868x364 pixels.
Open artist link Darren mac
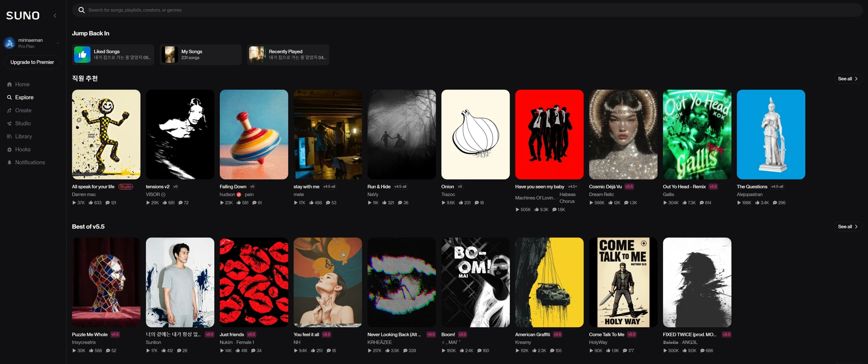click(x=84, y=195)
